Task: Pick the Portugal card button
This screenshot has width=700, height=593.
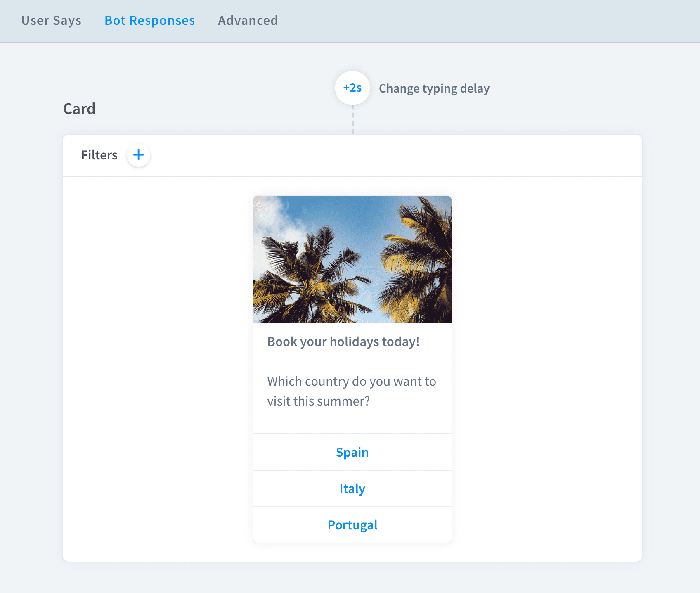Action: tap(352, 525)
